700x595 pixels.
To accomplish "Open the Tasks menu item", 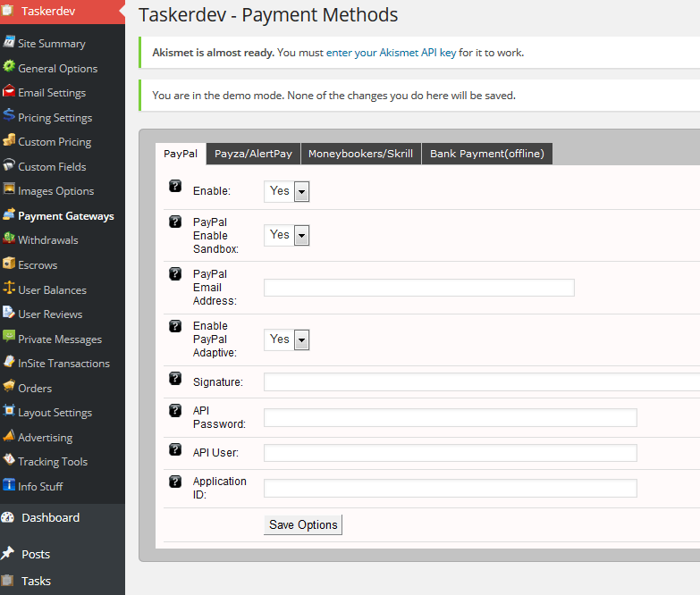I will click(36, 582).
